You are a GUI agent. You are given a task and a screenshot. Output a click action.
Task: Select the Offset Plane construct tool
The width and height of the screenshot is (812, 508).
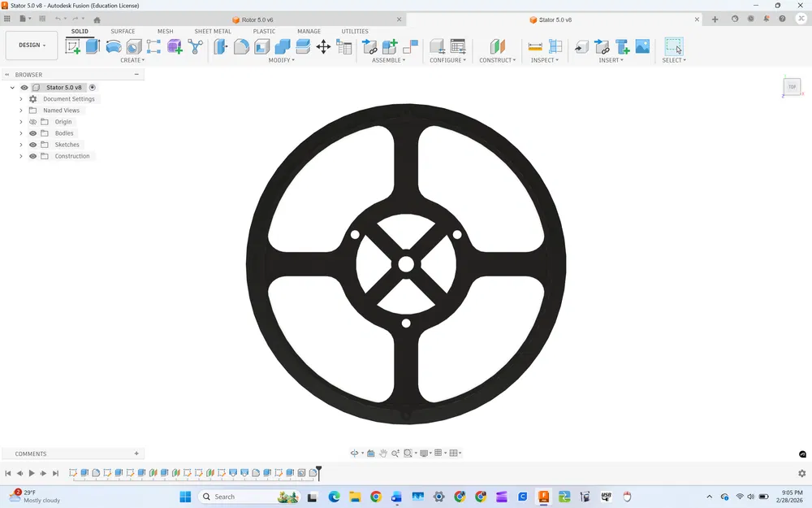(x=497, y=46)
